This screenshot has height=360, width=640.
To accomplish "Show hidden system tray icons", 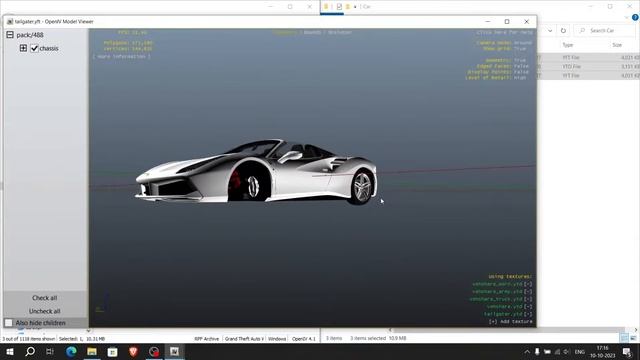I will [527, 352].
